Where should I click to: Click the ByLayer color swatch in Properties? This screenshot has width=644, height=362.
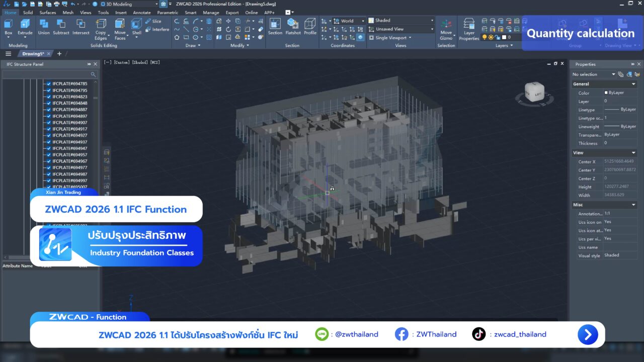606,93
